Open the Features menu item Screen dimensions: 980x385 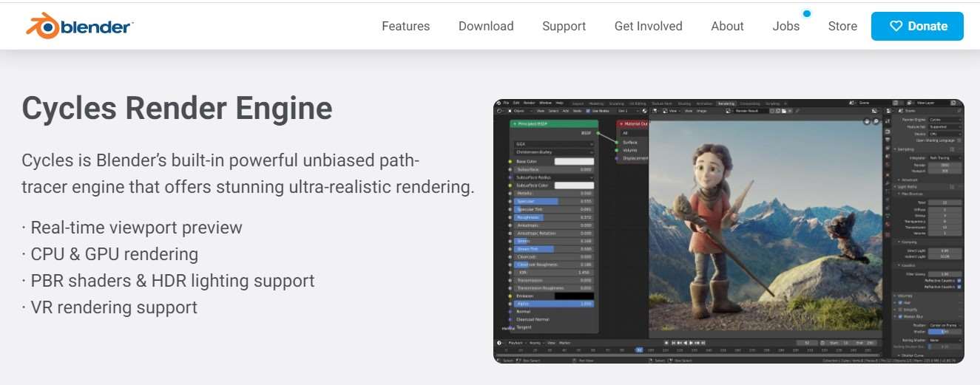405,26
